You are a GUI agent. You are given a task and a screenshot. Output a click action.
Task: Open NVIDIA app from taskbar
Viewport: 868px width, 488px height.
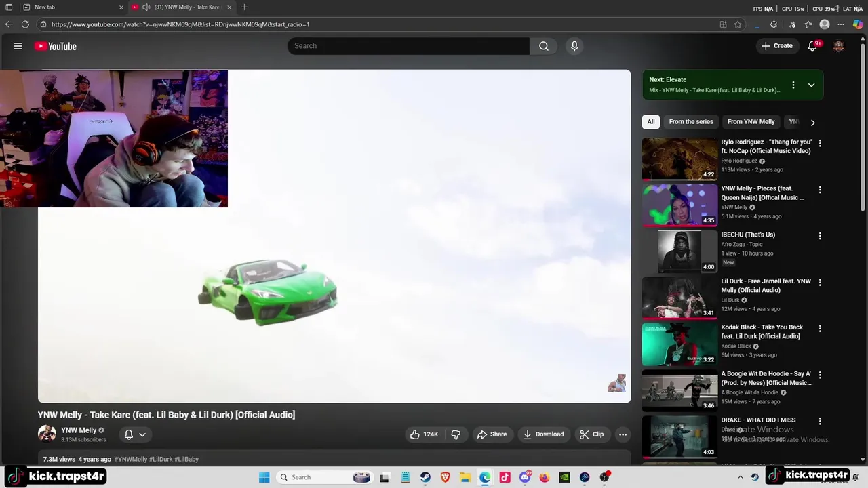coord(564,477)
